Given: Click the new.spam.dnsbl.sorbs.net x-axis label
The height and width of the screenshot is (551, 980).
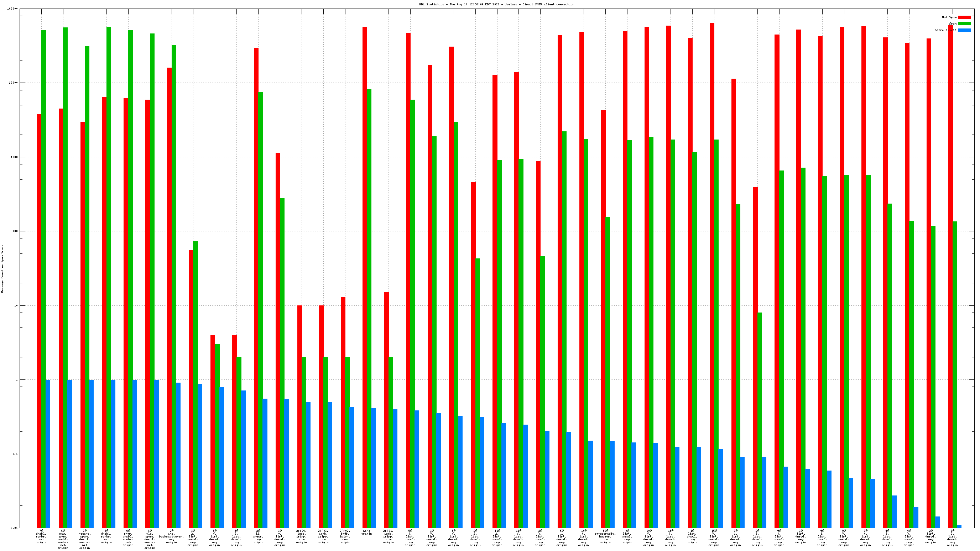Looking at the screenshot, I should click(63, 539).
